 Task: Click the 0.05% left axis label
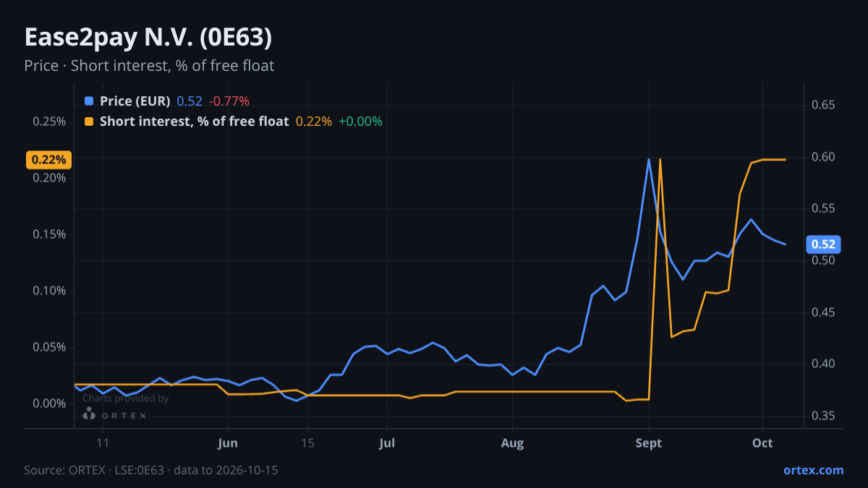49,347
